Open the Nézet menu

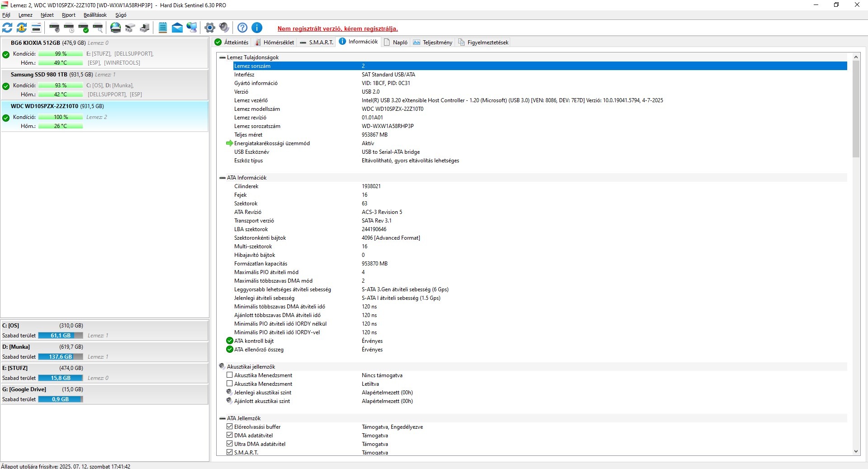[x=47, y=15]
